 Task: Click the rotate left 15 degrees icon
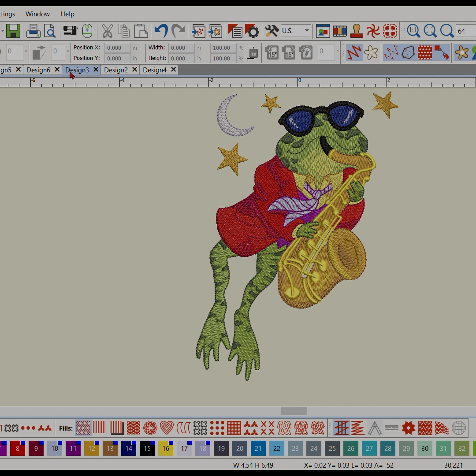[272, 52]
